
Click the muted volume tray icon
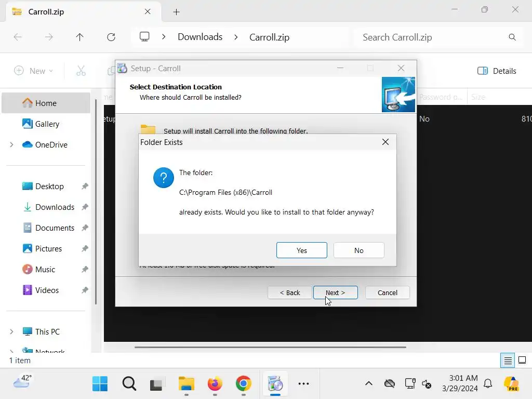[427, 384]
